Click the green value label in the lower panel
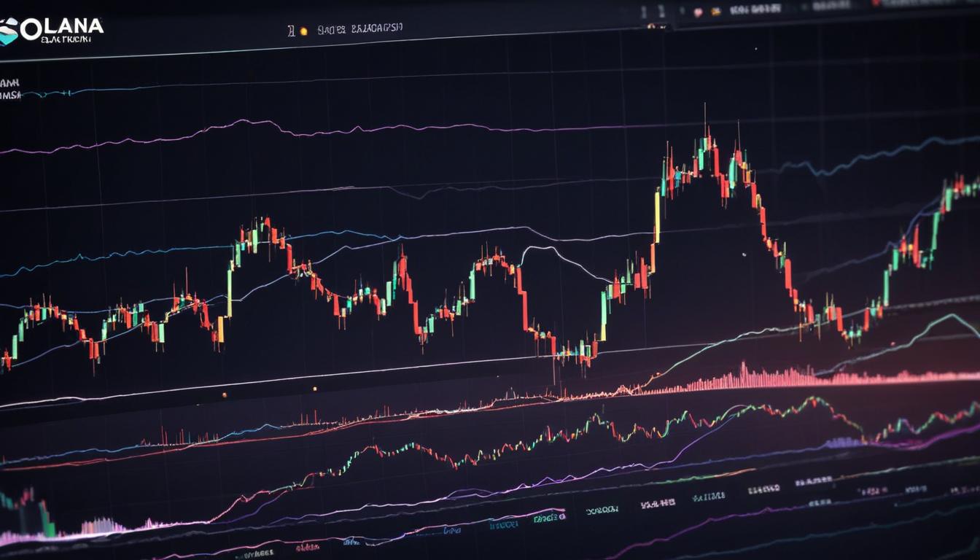The width and height of the screenshot is (980, 560). (548, 518)
